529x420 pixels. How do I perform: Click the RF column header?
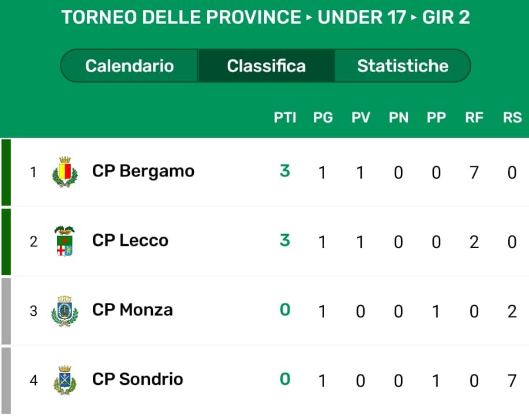[474, 118]
